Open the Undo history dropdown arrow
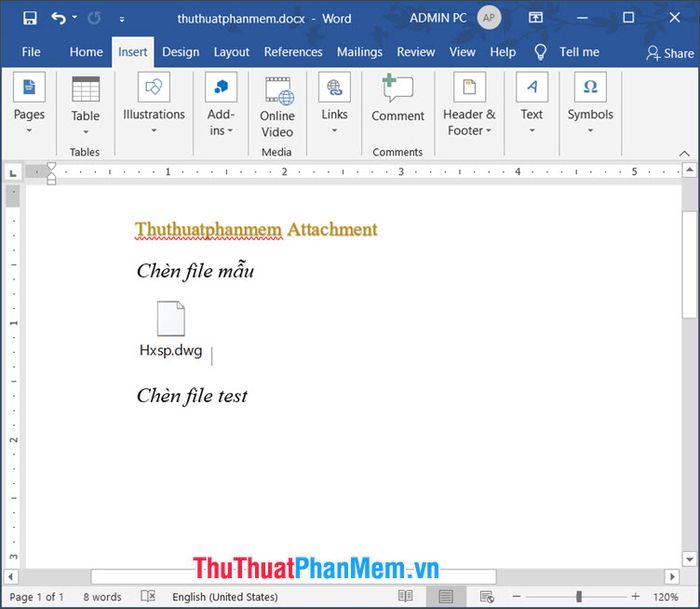The image size is (700, 609). coord(75,17)
